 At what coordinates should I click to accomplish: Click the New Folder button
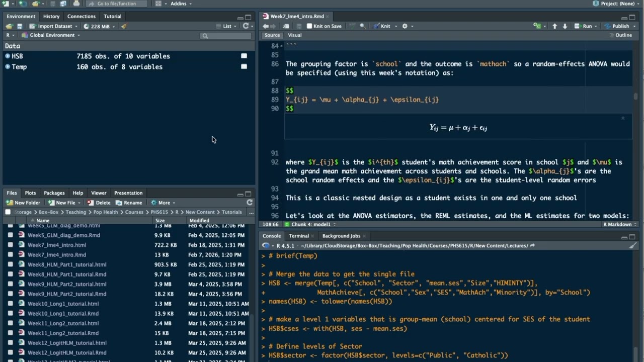tap(23, 203)
